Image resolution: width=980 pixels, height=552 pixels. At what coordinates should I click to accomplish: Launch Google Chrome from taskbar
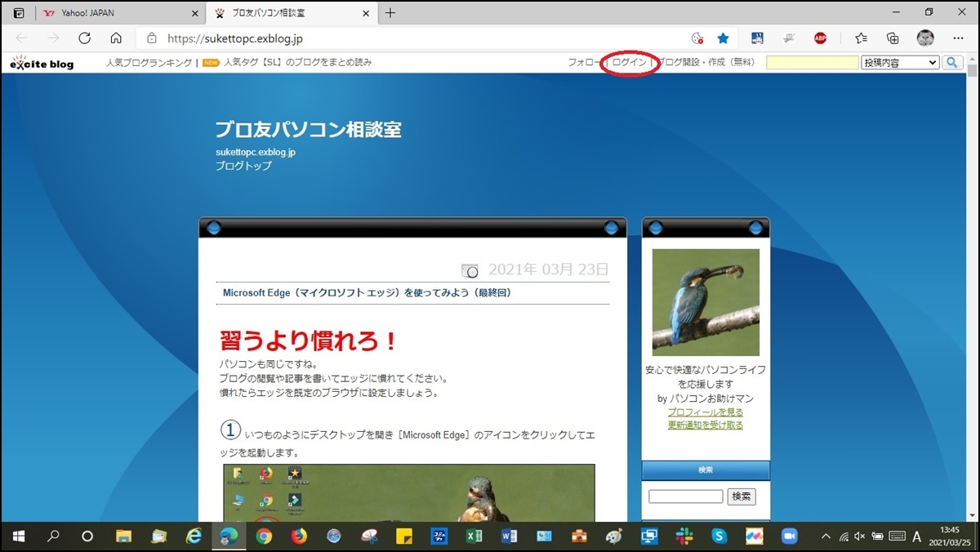coord(264,536)
